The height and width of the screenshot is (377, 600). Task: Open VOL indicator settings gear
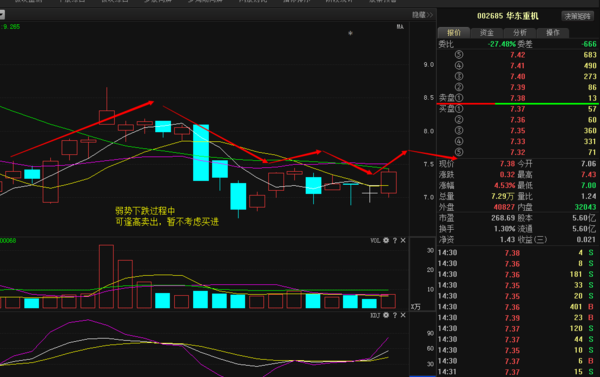386,240
